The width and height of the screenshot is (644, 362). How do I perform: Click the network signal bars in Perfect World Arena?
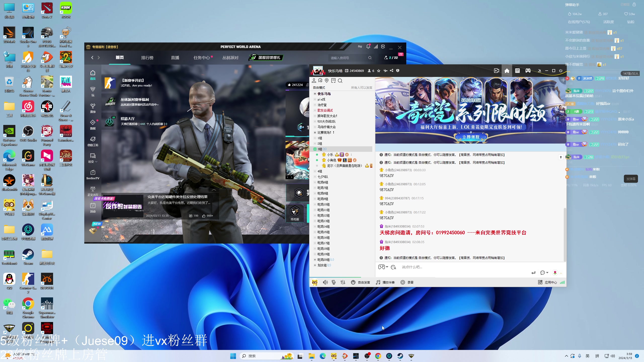pos(376,47)
